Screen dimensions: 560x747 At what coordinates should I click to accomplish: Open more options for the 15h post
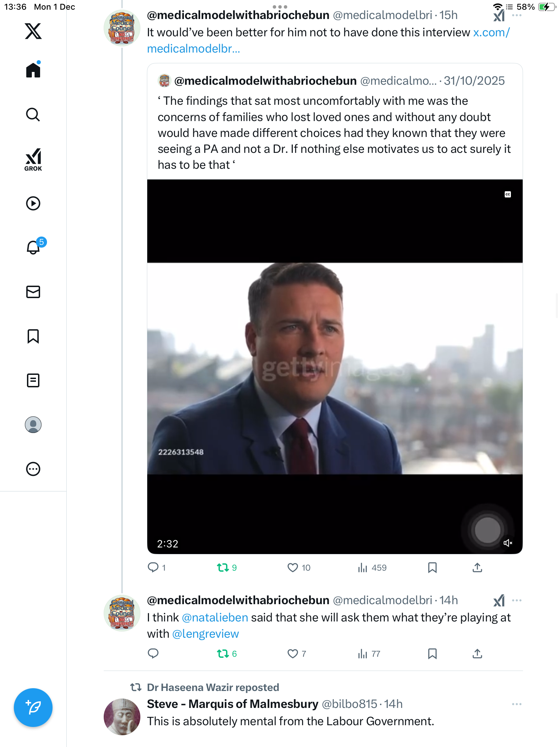coord(516,15)
